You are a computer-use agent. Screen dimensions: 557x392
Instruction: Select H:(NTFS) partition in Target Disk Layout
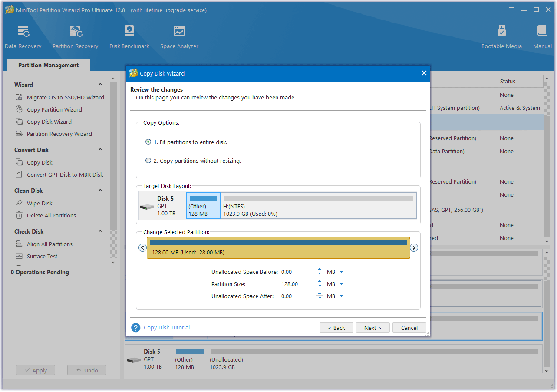(319, 206)
